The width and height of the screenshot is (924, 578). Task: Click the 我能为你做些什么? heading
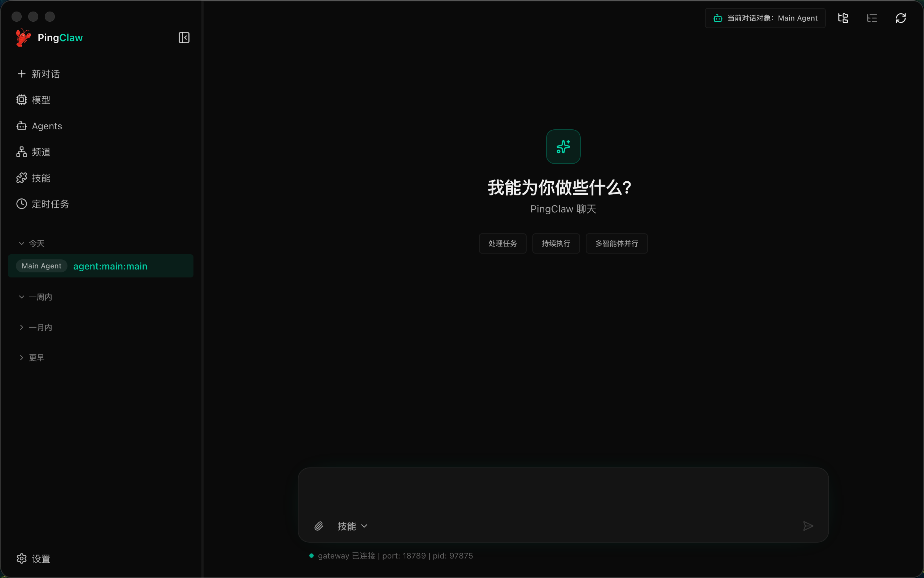pyautogui.click(x=559, y=188)
